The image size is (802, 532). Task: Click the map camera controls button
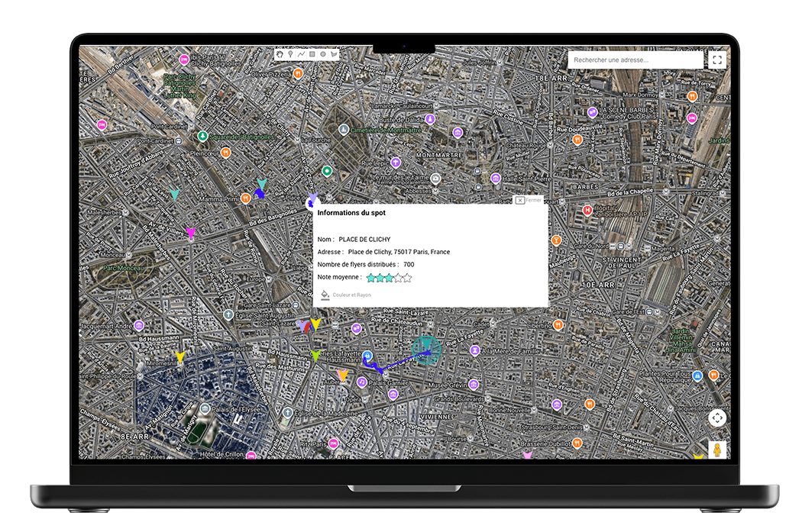[x=716, y=418]
